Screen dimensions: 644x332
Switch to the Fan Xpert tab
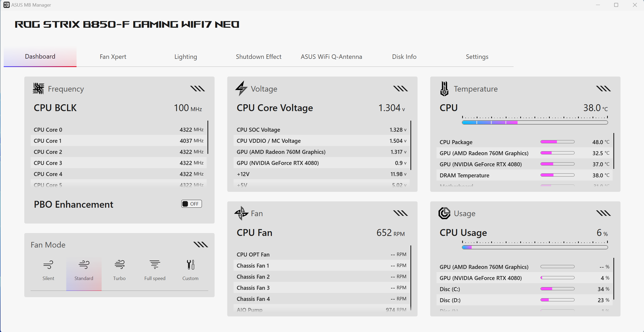pos(113,57)
